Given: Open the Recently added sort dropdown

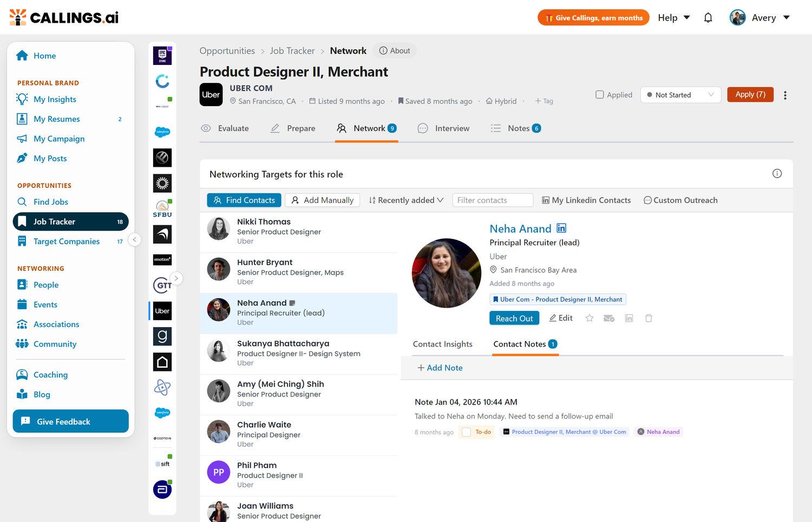Looking at the screenshot, I should point(406,200).
